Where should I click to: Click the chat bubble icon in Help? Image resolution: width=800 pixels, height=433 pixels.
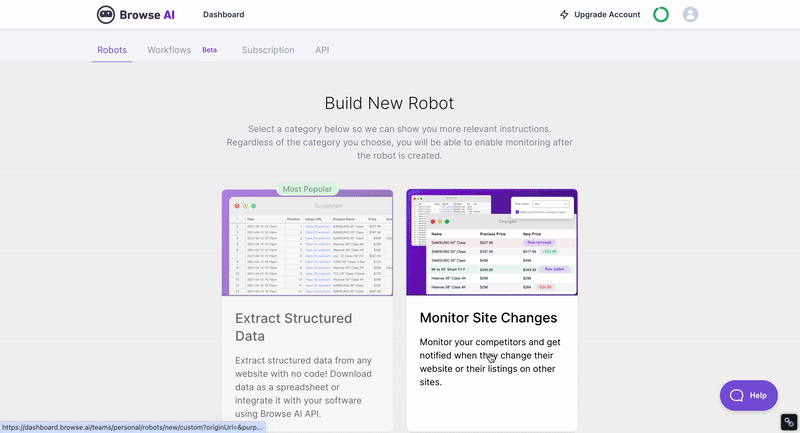[736, 395]
